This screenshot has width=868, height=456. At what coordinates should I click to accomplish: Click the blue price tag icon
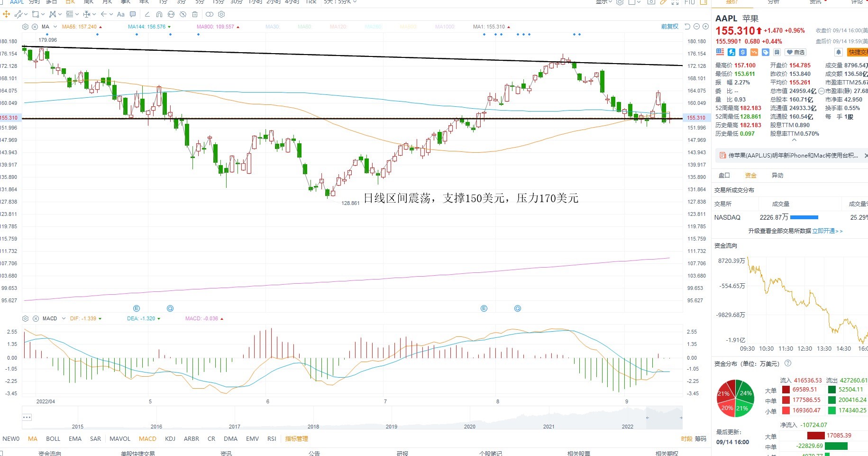pyautogui.click(x=766, y=52)
